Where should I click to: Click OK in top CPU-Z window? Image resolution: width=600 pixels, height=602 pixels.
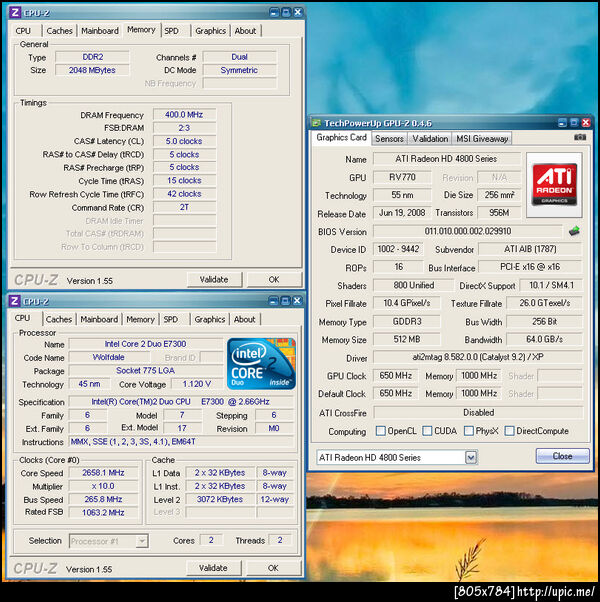274,280
